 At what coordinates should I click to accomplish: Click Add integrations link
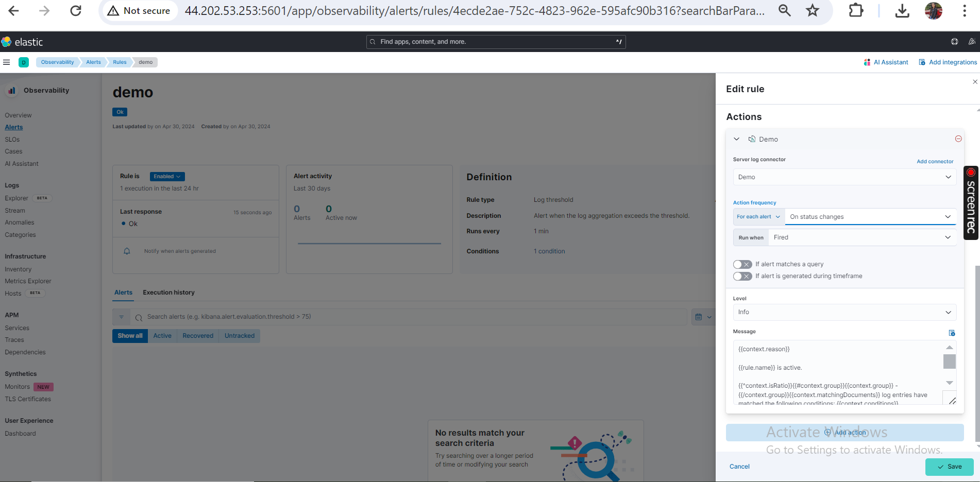coord(948,62)
